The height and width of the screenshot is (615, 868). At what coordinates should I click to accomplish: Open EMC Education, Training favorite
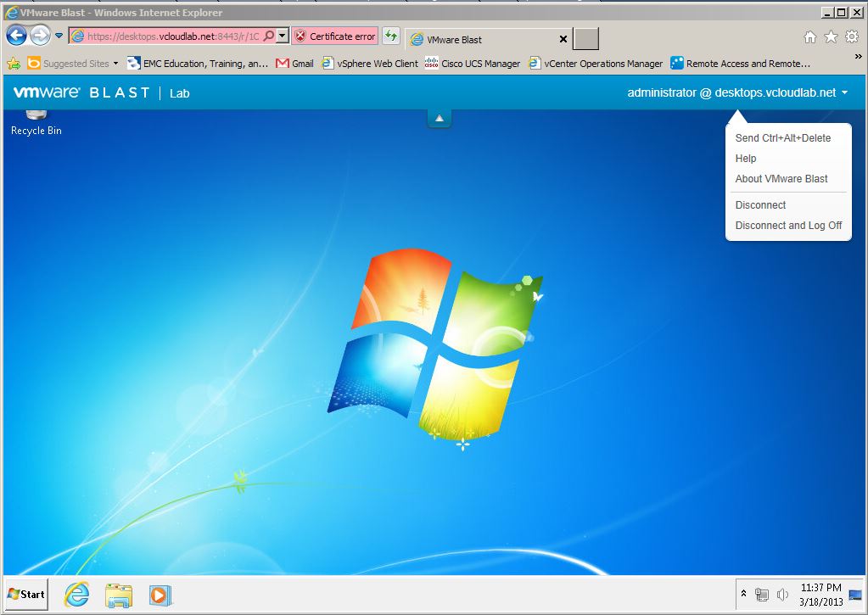198,64
